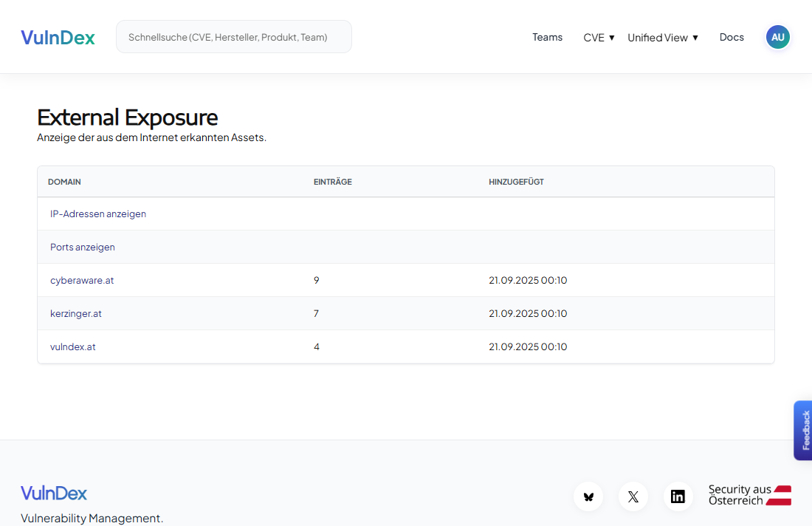812x526 pixels.
Task: Open the kerzinger.at domain link
Action: pos(76,313)
